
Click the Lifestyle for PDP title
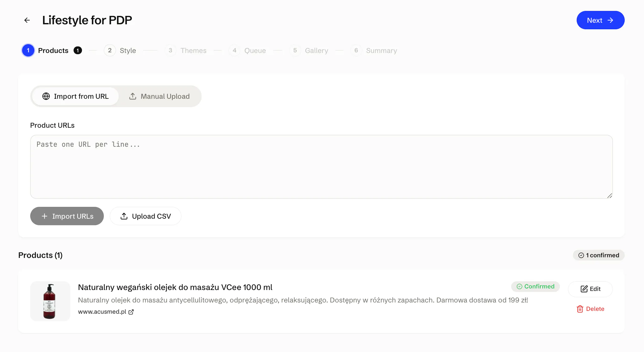coord(87,20)
